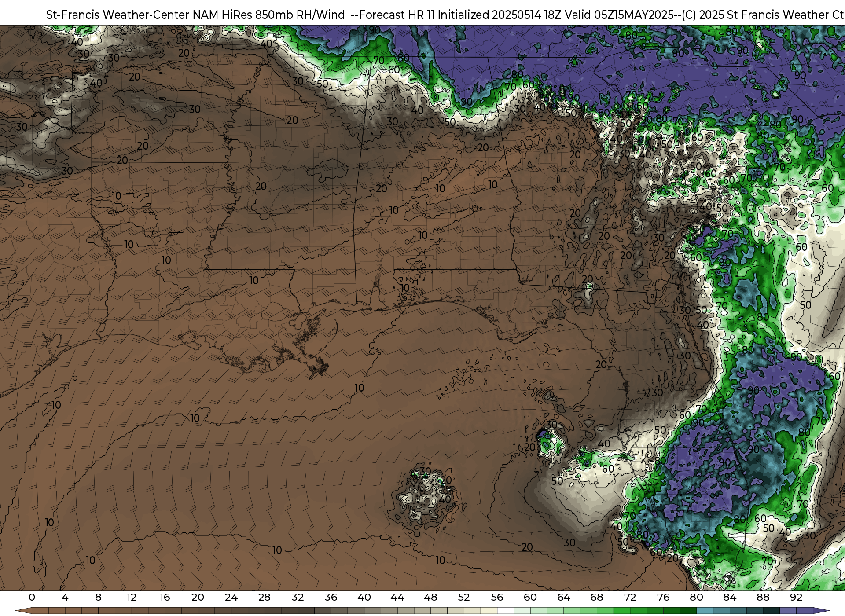Click the colorbar tick label 92

(x=796, y=597)
